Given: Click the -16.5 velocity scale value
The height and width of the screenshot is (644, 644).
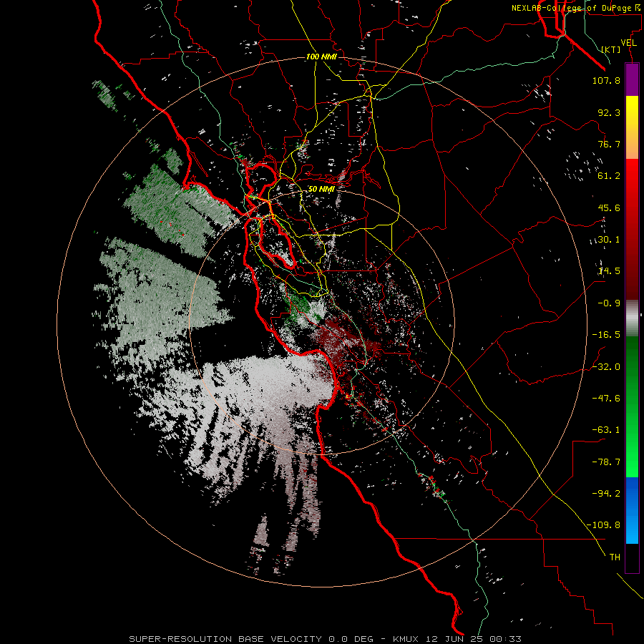Looking at the screenshot, I should point(606,335).
